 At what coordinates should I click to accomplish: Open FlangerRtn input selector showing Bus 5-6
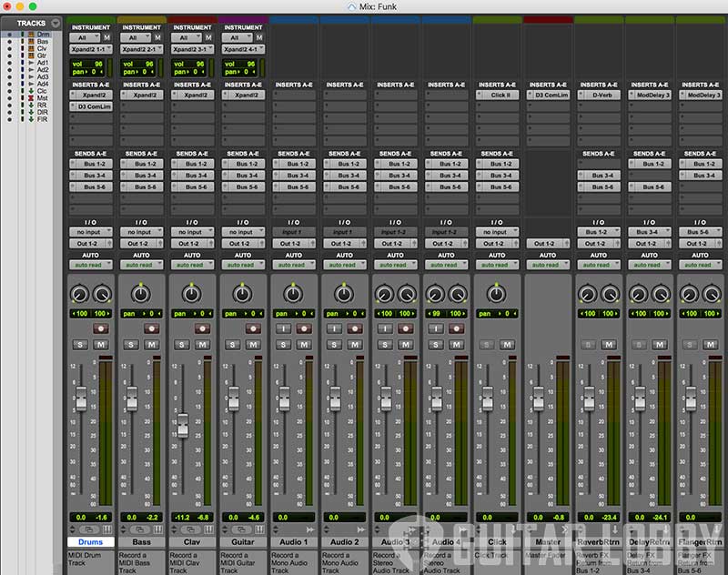[700, 232]
